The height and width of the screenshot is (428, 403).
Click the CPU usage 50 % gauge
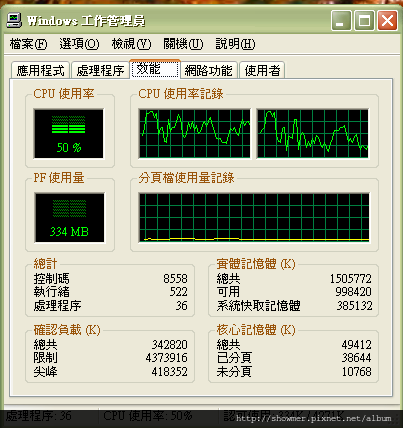69,133
